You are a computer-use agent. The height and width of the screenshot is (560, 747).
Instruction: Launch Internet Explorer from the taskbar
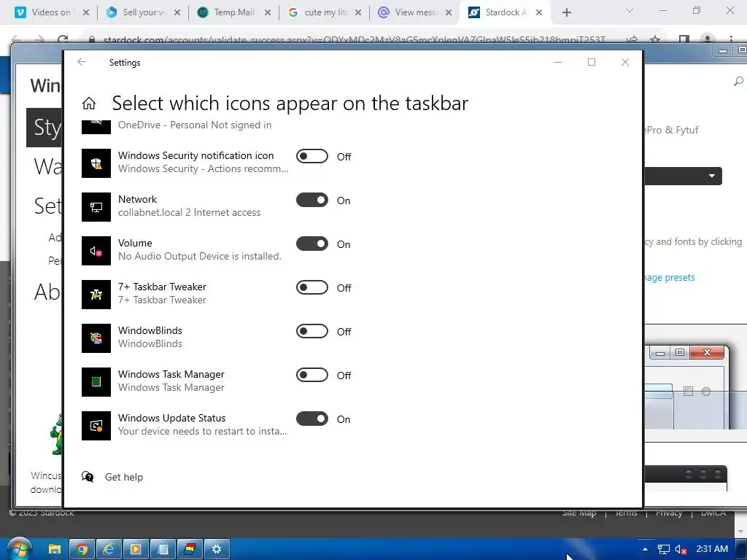click(109, 549)
